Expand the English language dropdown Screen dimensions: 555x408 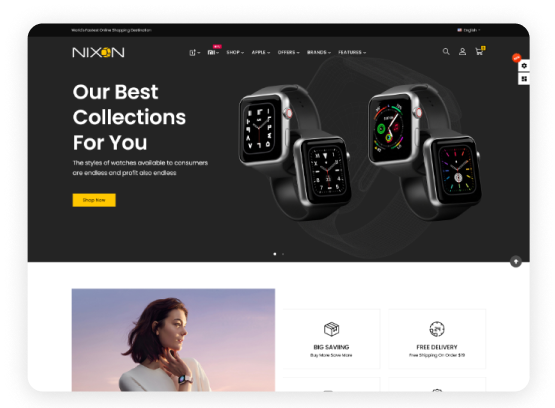(469, 30)
